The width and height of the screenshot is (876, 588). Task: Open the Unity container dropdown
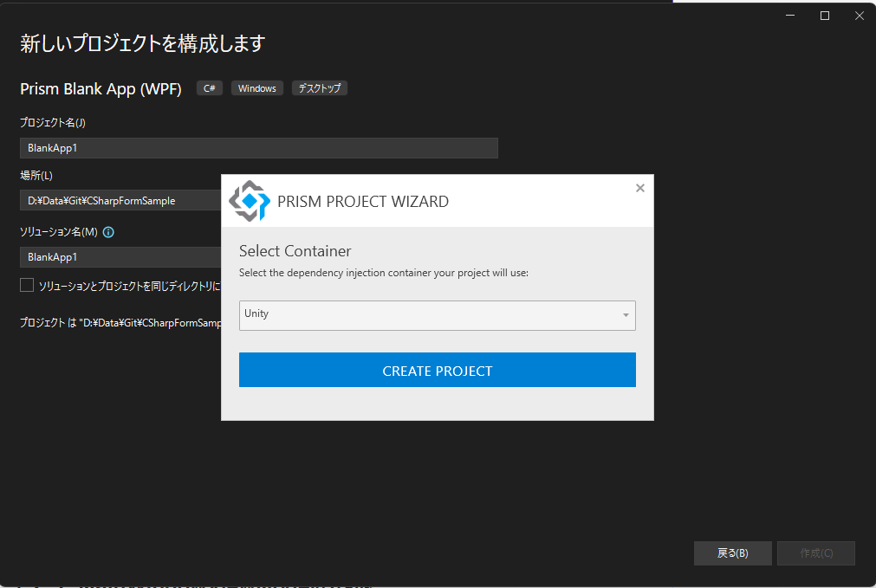437,315
